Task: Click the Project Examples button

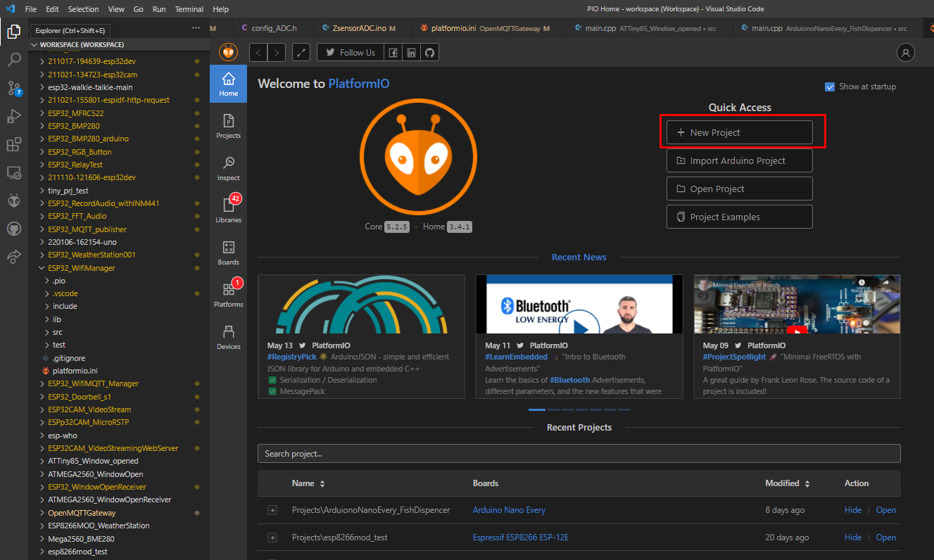Action: [x=739, y=217]
